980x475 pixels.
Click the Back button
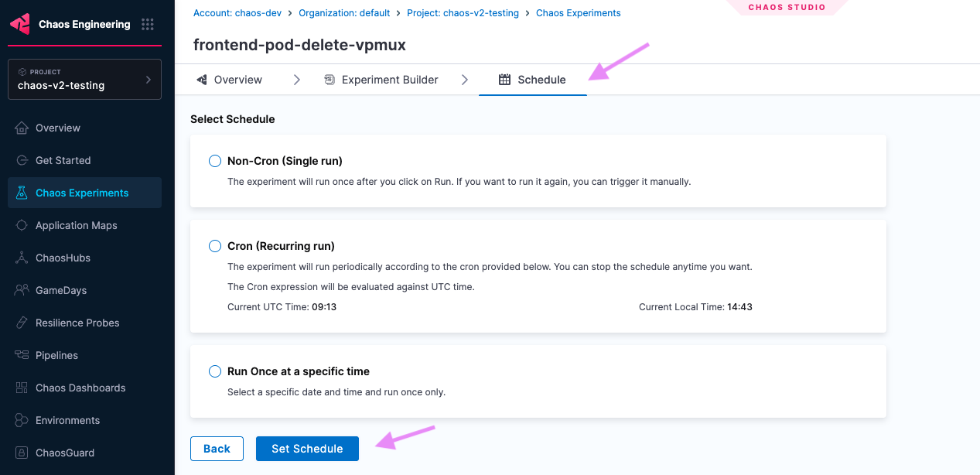pos(217,449)
